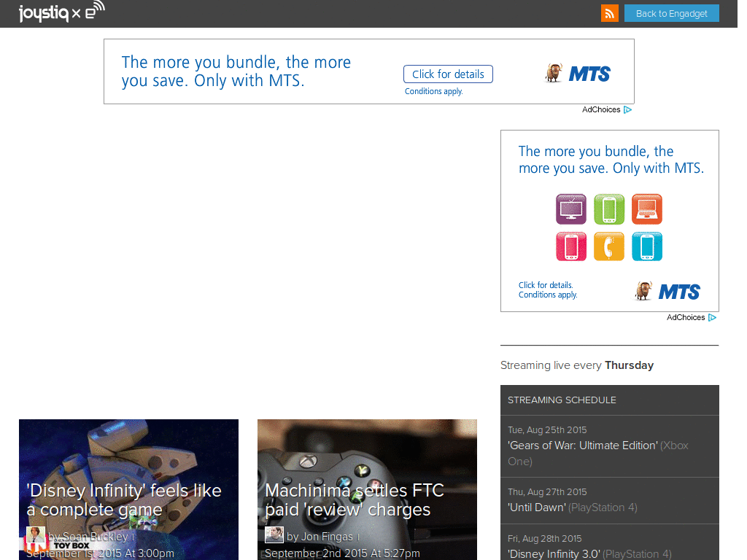Click the top banner ad headline text
The width and height of the screenshot is (747, 560).
236,71
